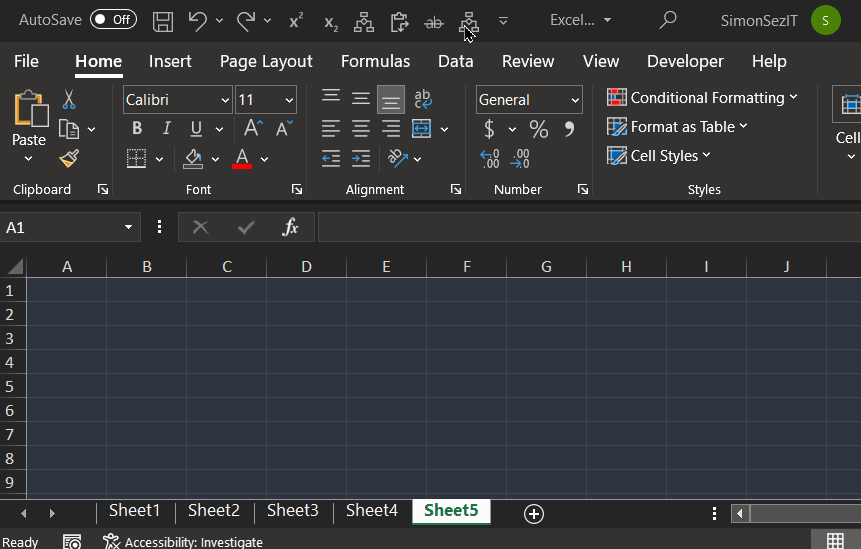This screenshot has width=861, height=549.
Task: Click the Cut scissors icon
Action: pos(69,100)
